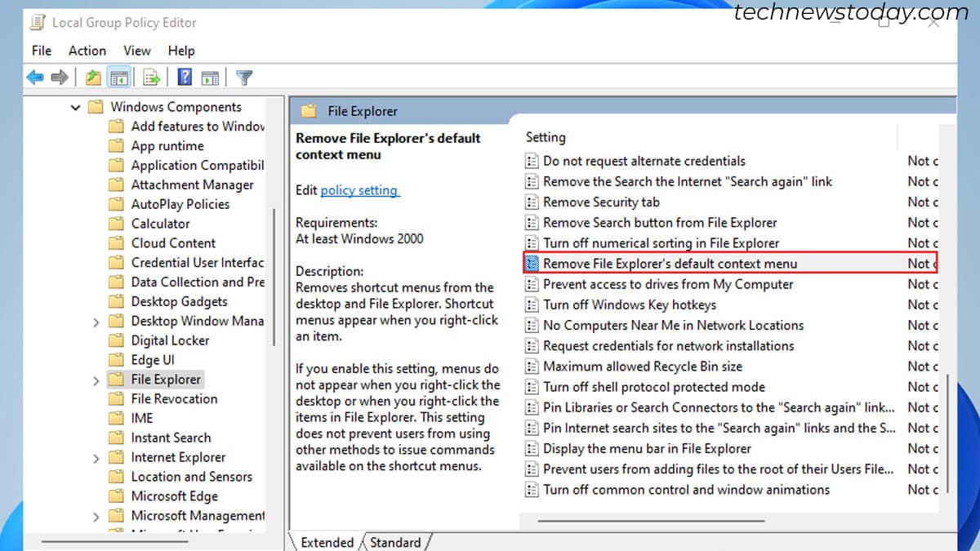Select Pin Internet search sites setting row
The height and width of the screenshot is (551, 980).
(719, 428)
